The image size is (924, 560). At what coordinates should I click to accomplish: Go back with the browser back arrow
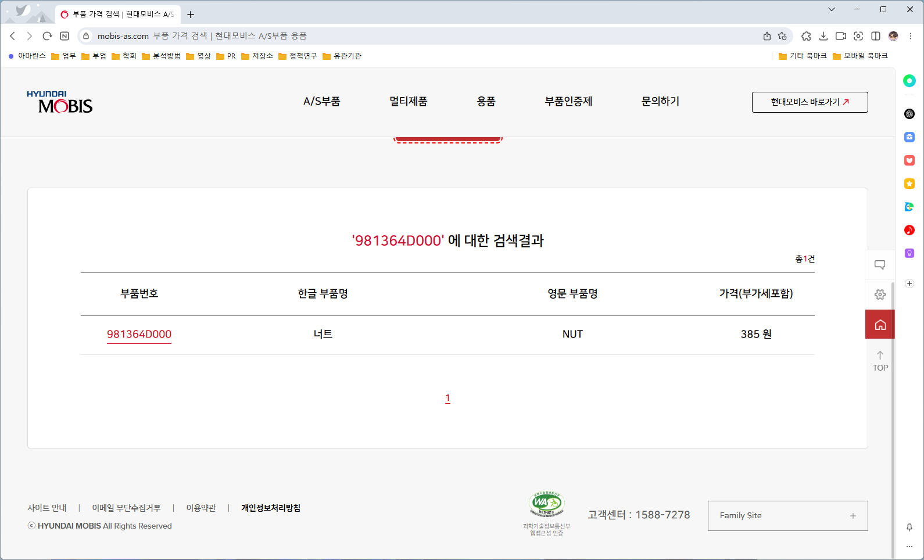[x=13, y=36]
